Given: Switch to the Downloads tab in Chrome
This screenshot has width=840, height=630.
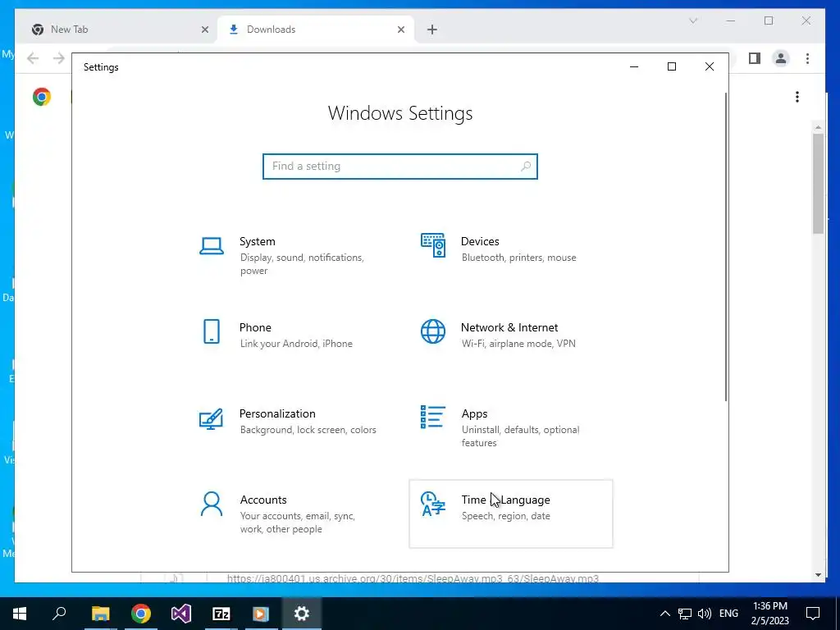Looking at the screenshot, I should point(316,30).
